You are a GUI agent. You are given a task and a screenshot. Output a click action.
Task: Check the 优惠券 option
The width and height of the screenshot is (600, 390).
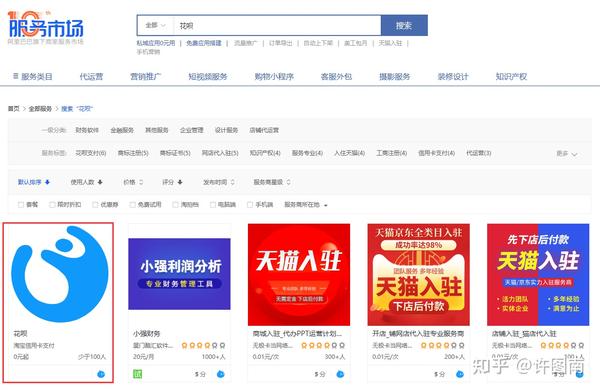coord(95,205)
